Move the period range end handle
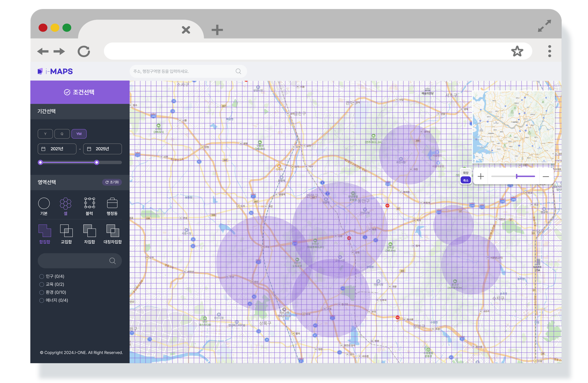 point(97,162)
